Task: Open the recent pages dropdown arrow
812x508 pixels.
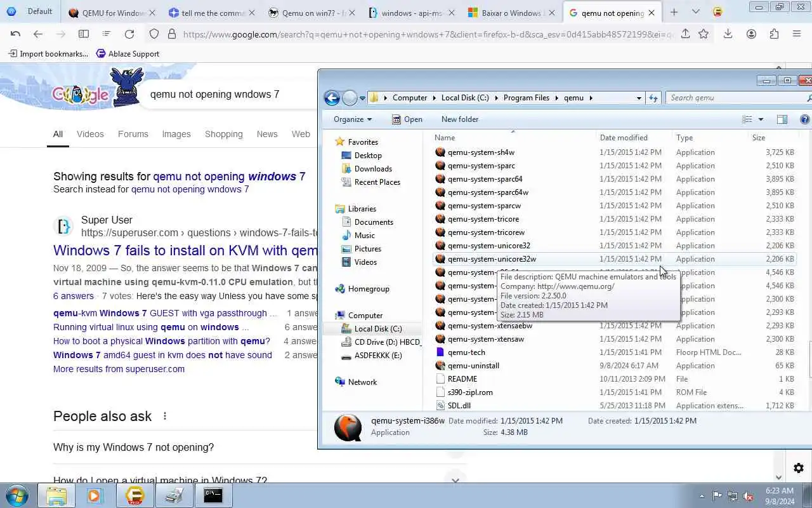Action: 362,98
